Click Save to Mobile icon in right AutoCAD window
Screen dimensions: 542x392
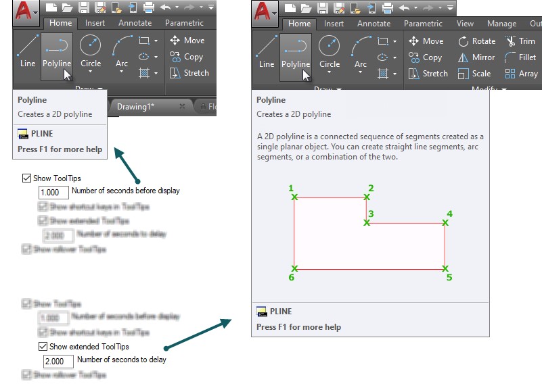point(371,7)
